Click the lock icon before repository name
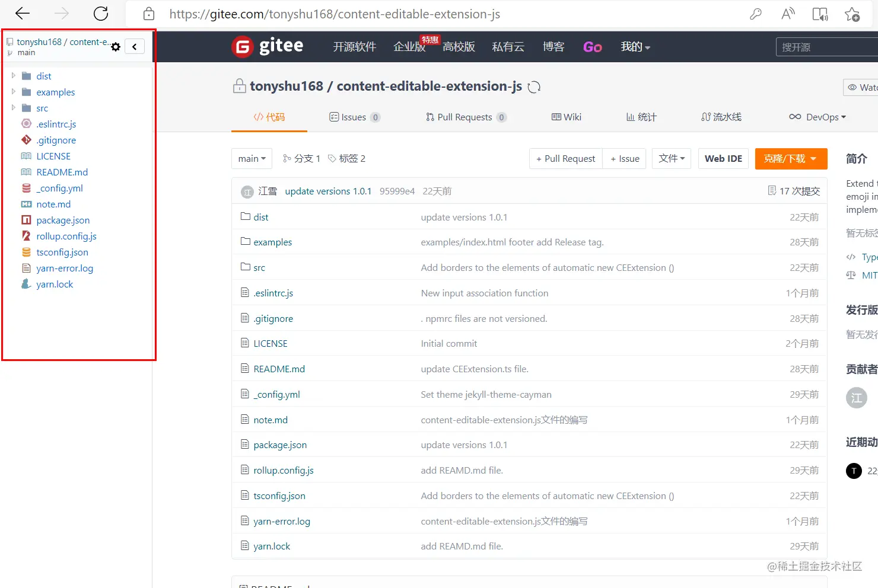 coord(239,86)
